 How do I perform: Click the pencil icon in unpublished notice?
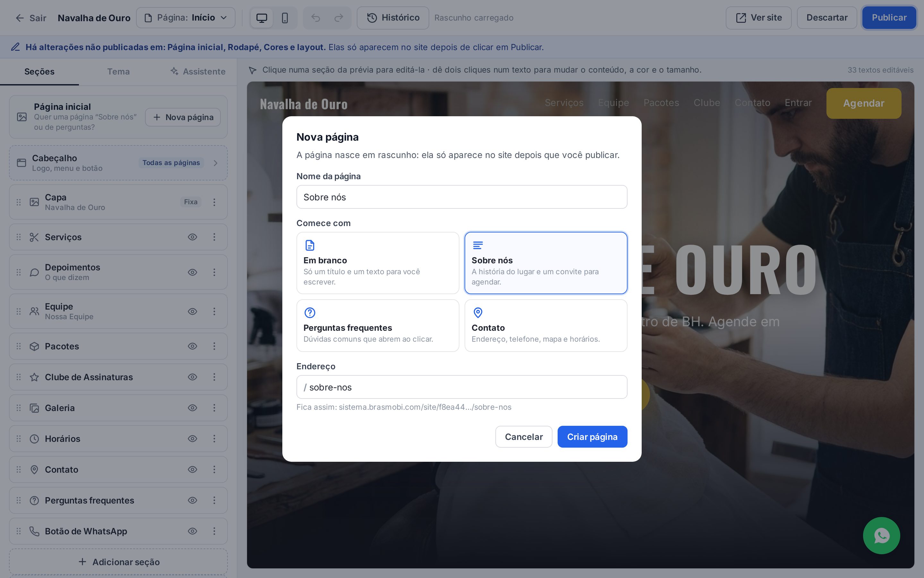(x=15, y=47)
